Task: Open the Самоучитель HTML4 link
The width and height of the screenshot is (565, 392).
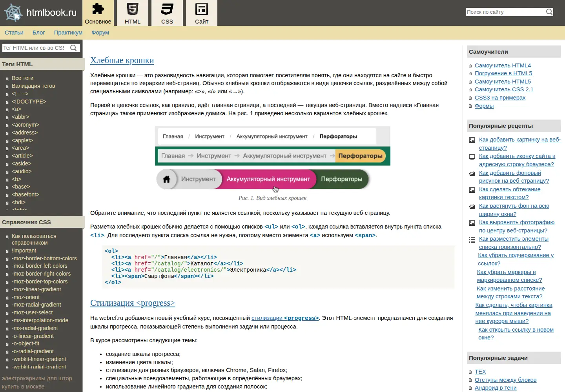Action: 503,65
